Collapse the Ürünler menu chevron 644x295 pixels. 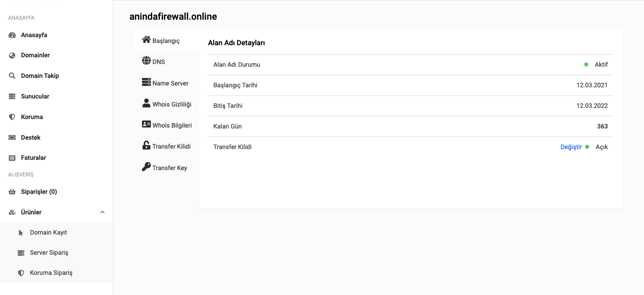pyautogui.click(x=103, y=212)
